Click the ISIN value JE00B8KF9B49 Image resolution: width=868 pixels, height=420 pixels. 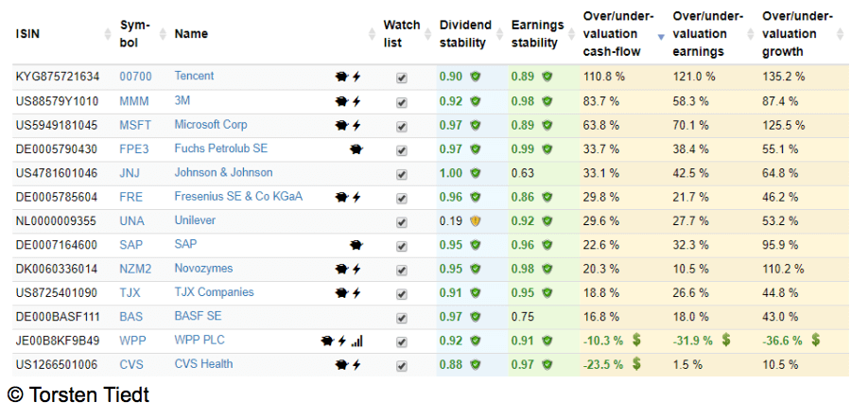(58, 341)
